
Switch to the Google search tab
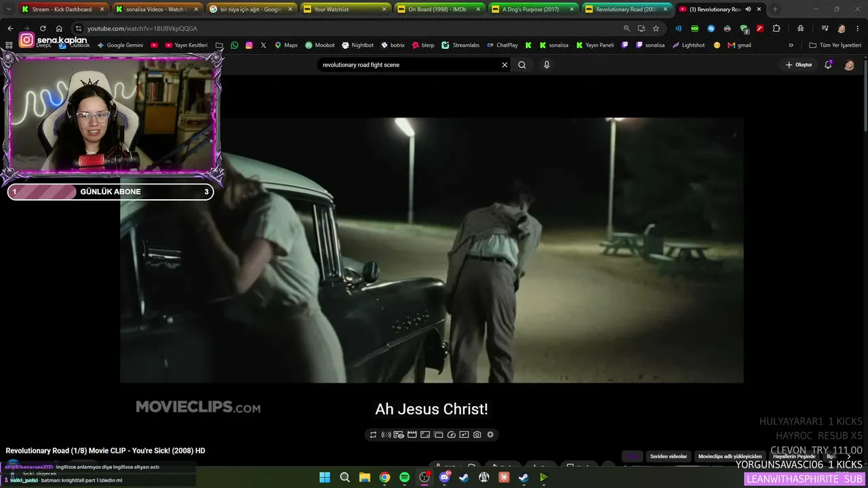click(251, 9)
